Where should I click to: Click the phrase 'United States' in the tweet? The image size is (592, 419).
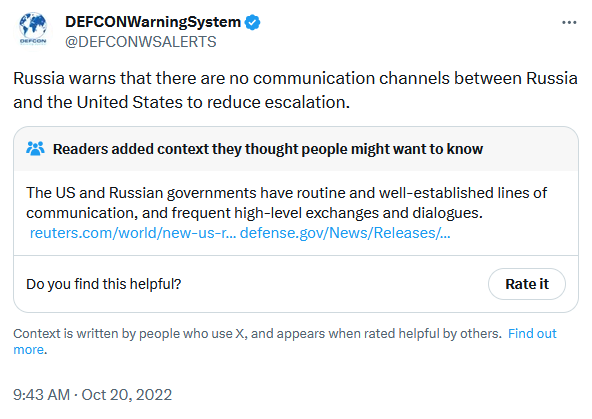click(130, 102)
